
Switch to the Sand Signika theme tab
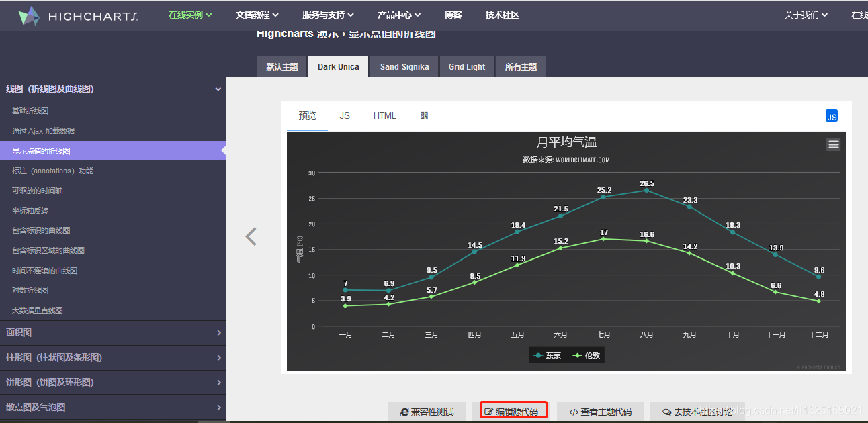403,66
